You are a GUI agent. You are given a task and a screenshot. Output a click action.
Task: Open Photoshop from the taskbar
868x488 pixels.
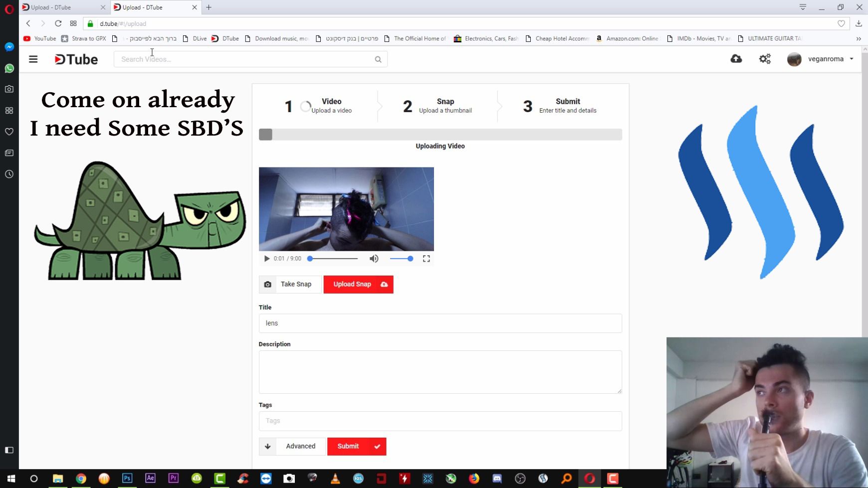coord(127,478)
